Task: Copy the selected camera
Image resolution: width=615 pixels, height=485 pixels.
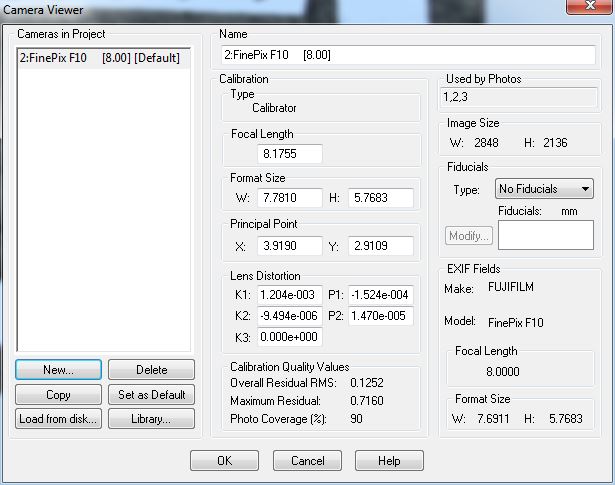Action: coord(59,395)
